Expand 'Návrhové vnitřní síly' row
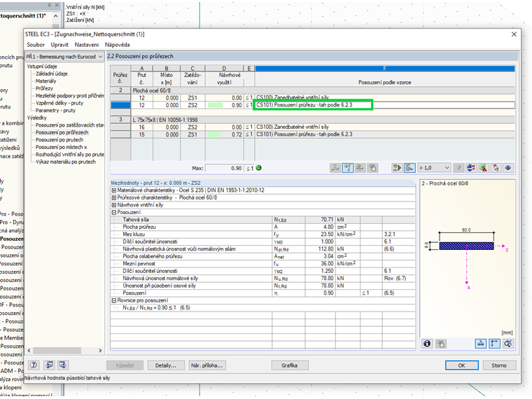The image size is (532, 399). 114,205
